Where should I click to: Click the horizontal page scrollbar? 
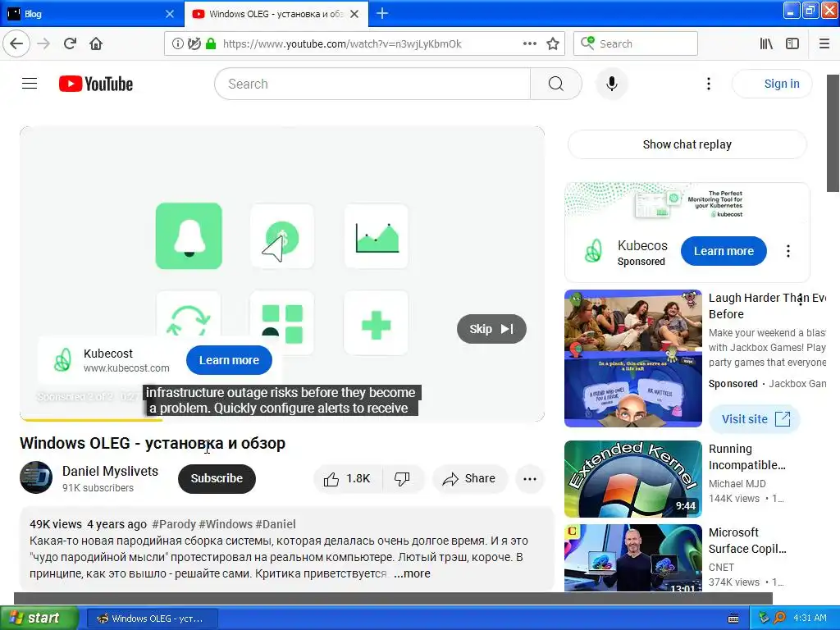click(x=393, y=598)
